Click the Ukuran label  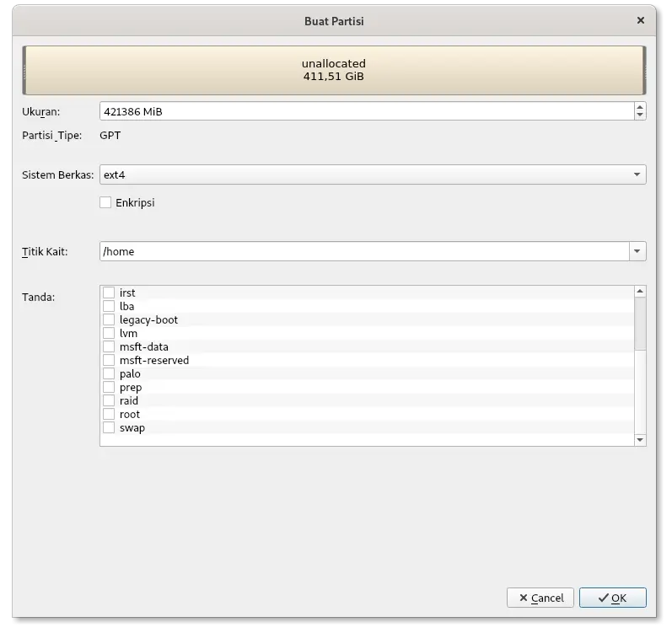(41, 112)
